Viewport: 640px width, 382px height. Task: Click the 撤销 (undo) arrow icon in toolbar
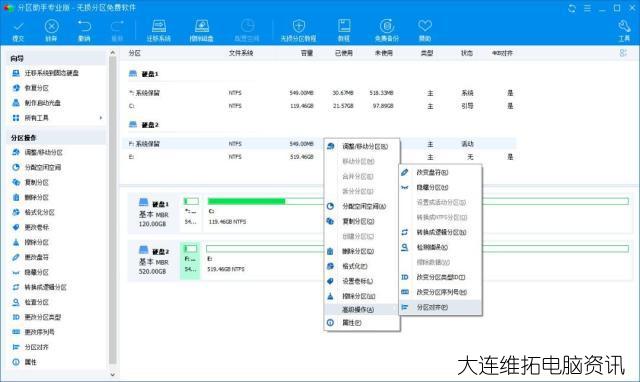coord(84,27)
